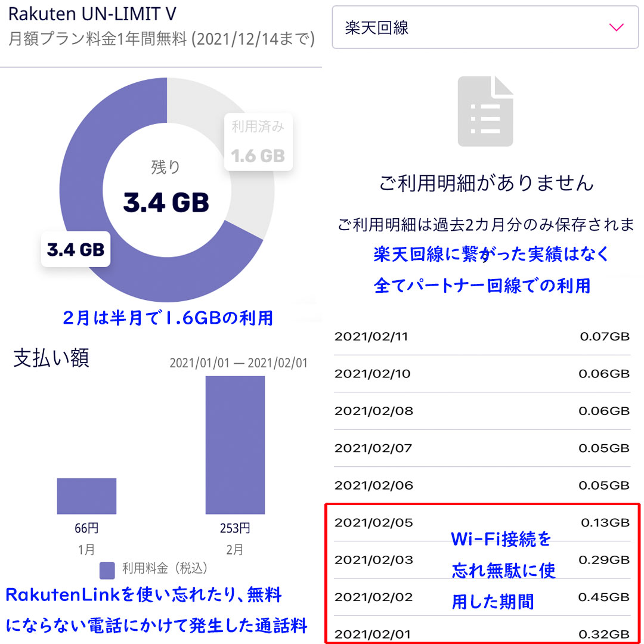Click the 残り 3.4 GB center text
Screen dimensions: 644x644
pos(166,187)
